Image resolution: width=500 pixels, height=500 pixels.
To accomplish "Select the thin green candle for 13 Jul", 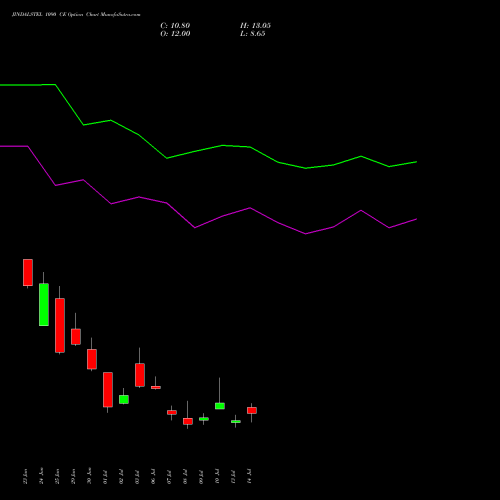I will 236,422.
